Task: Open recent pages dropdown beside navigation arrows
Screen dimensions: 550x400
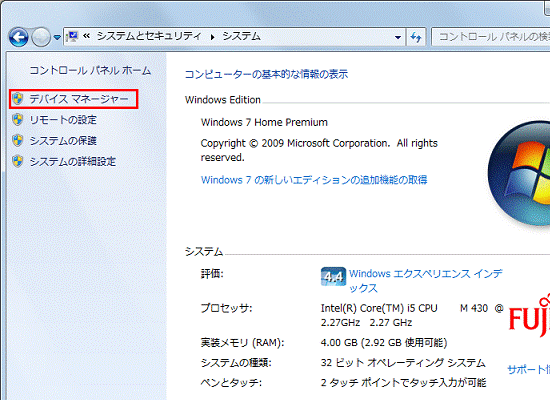Action: [57, 37]
